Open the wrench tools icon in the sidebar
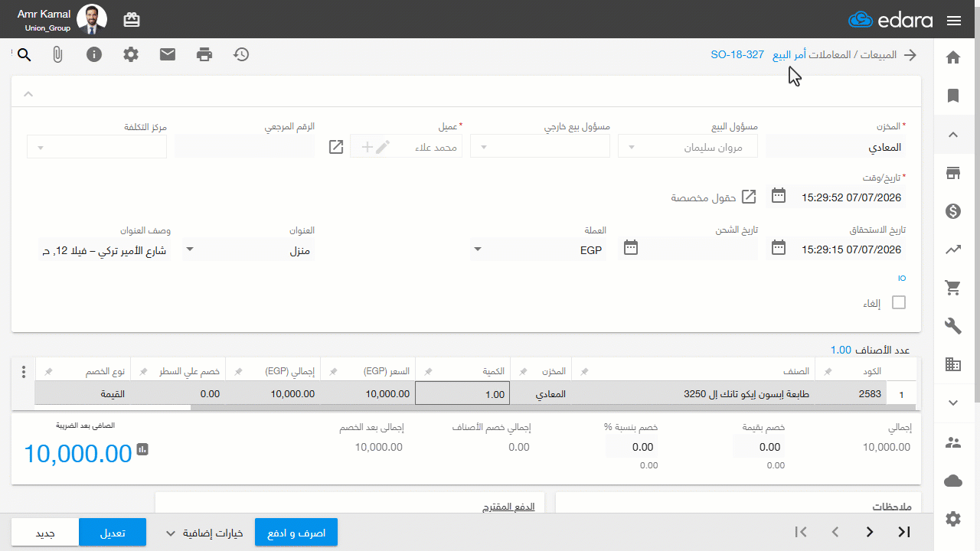The width and height of the screenshot is (980, 551). pyautogui.click(x=953, y=326)
